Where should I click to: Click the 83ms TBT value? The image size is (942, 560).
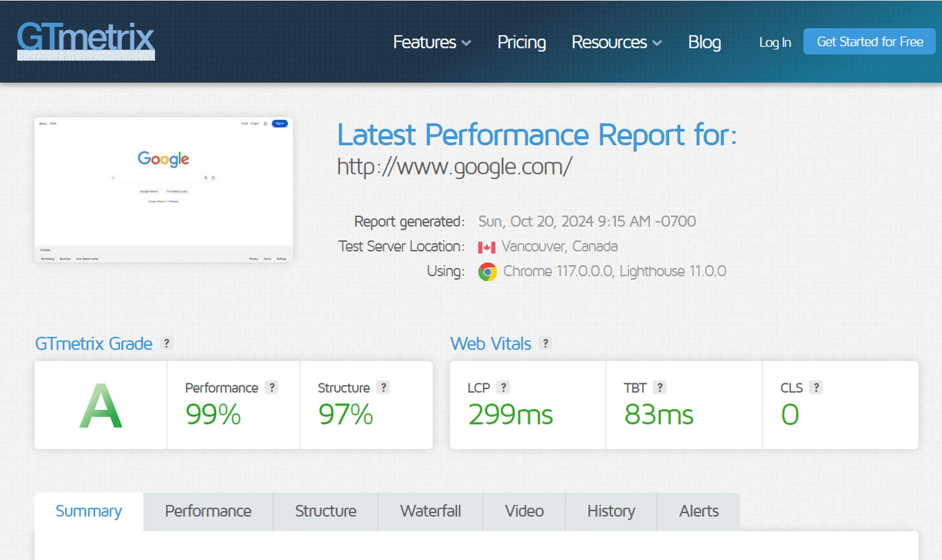[x=659, y=415]
